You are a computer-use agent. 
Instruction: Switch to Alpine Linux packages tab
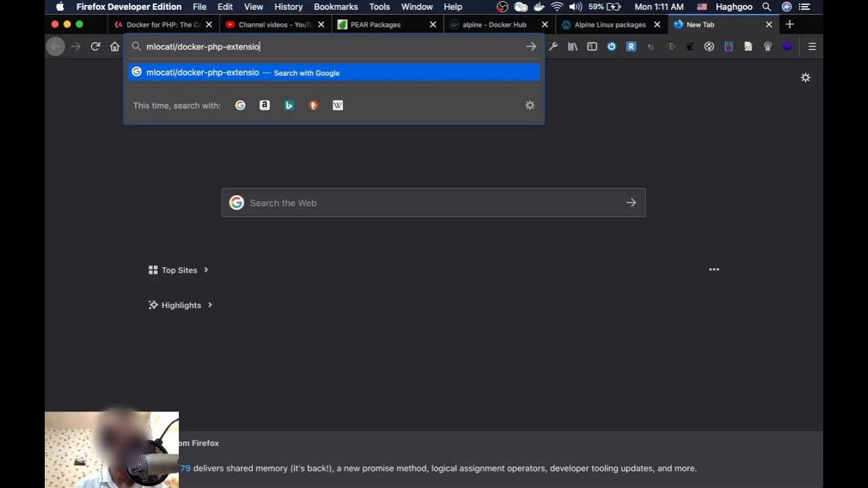pyautogui.click(x=610, y=24)
